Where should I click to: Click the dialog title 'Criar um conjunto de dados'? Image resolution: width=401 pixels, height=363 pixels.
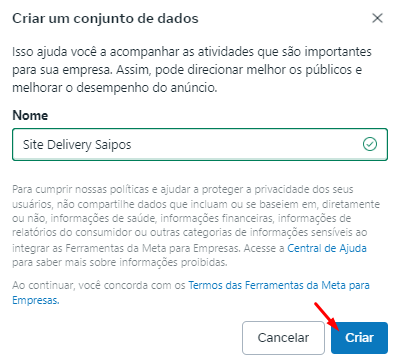click(105, 18)
